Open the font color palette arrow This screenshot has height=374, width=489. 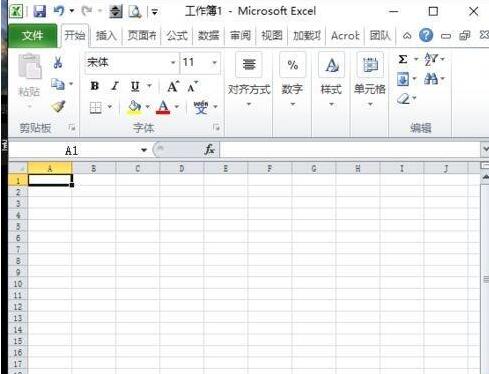click(x=177, y=107)
